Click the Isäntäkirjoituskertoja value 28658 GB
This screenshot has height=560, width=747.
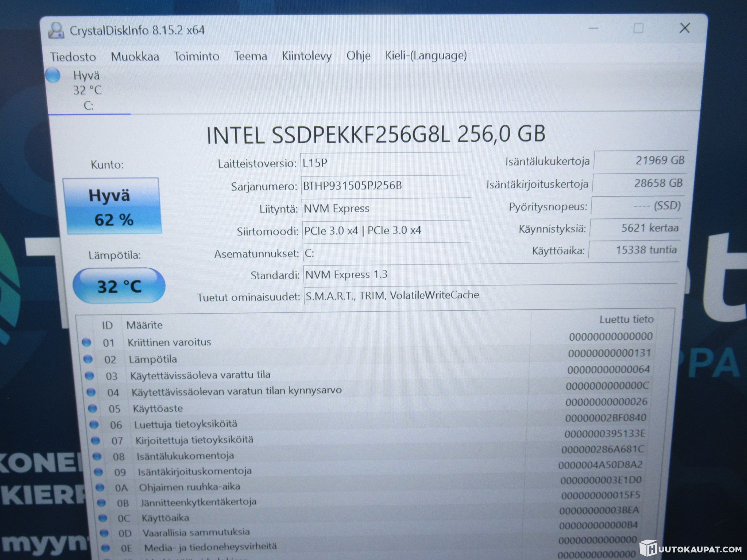639,183
